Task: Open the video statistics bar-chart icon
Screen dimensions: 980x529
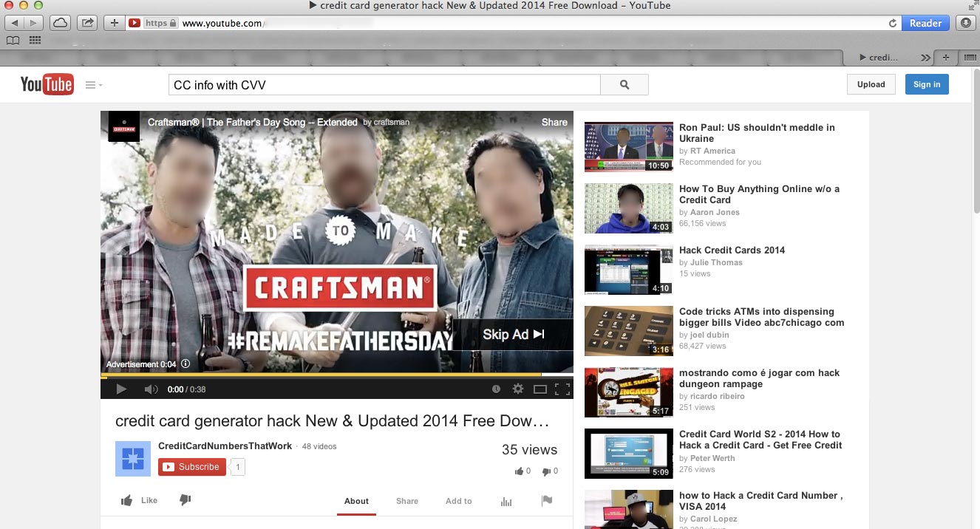Action: pos(506,501)
